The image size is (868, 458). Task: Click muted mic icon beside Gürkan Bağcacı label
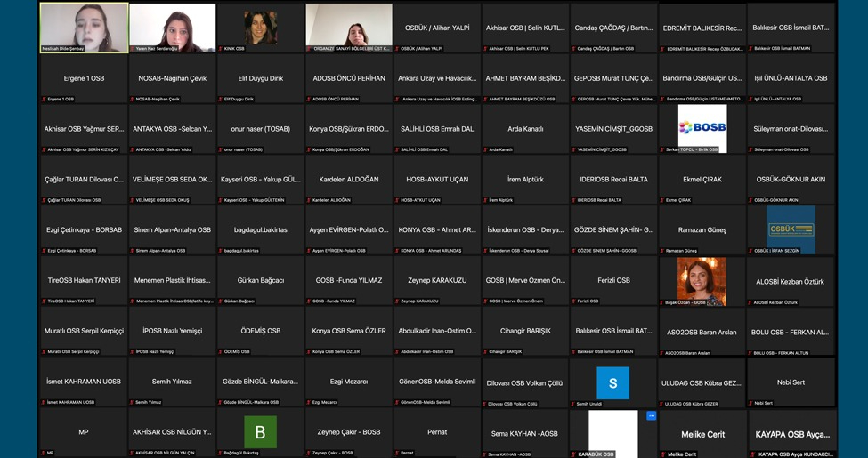click(x=221, y=301)
